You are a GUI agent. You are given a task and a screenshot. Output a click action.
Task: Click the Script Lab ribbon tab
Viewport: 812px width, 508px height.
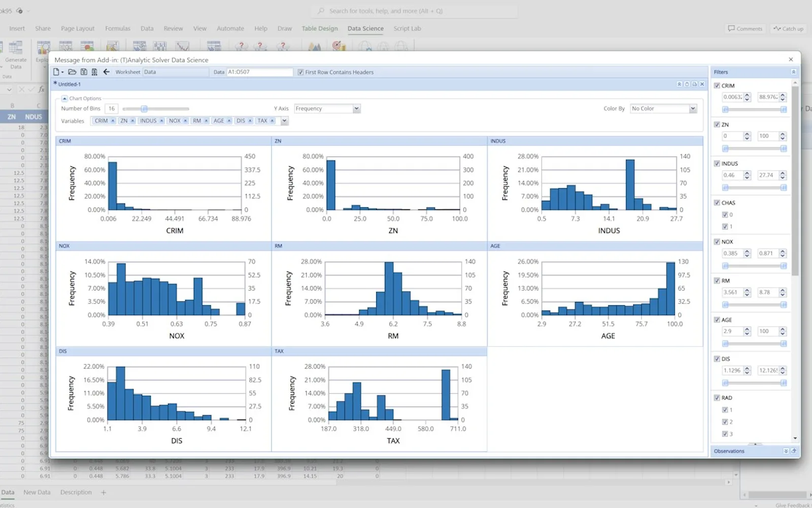click(407, 28)
